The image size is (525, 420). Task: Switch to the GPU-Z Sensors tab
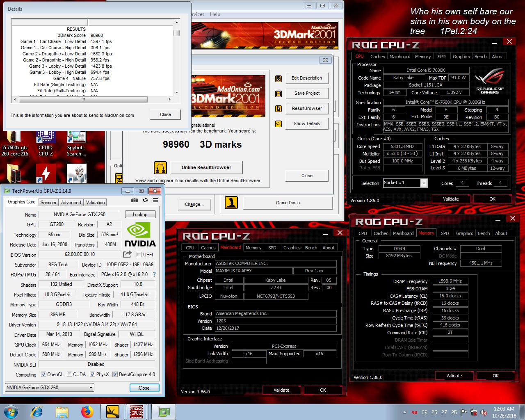click(48, 203)
